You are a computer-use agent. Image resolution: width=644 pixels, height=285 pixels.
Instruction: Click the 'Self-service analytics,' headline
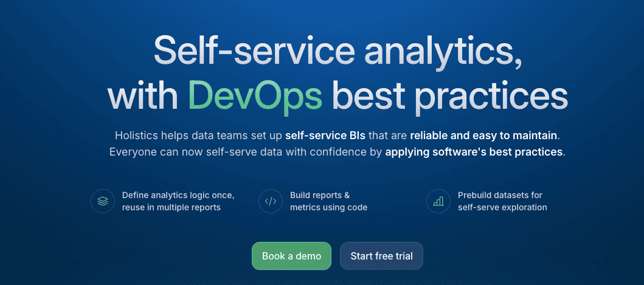338,50
